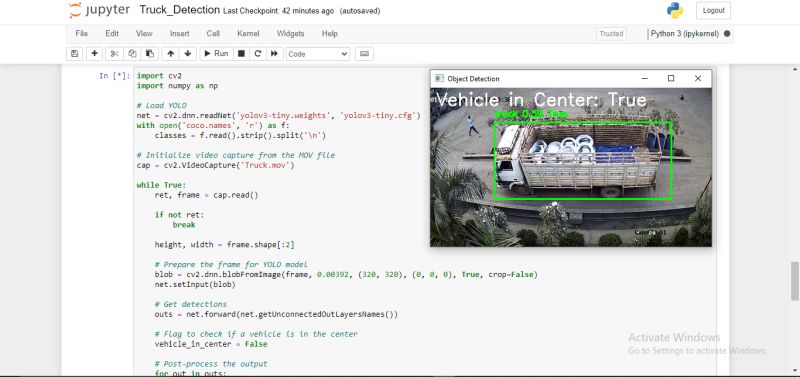Image resolution: width=800 pixels, height=377 pixels.
Task: Interrupt the kernel with stop icon
Action: (x=241, y=54)
